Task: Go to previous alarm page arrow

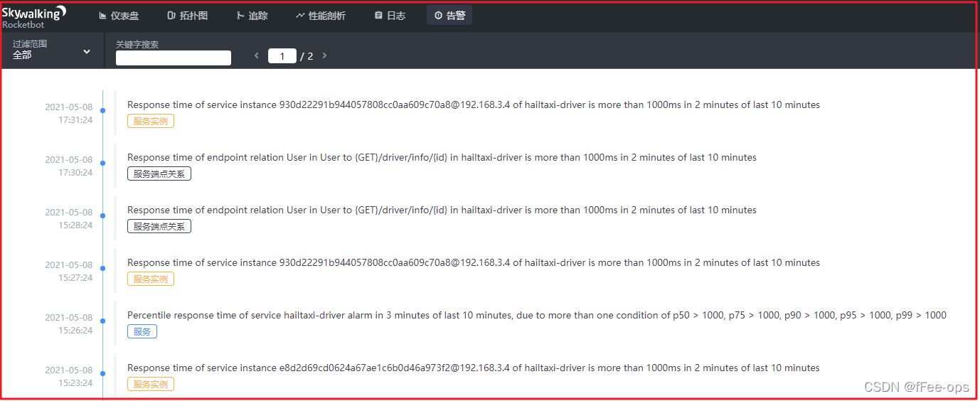Action: click(x=257, y=55)
